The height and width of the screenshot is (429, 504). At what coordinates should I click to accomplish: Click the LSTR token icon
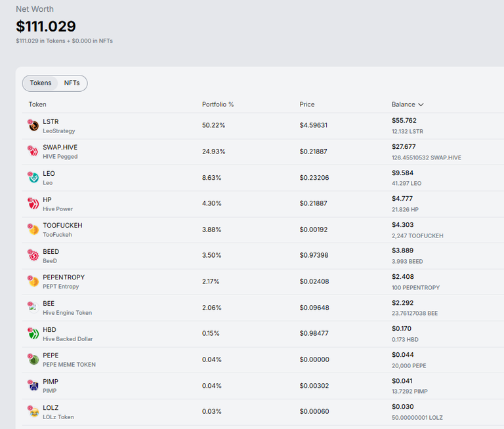[x=33, y=125]
